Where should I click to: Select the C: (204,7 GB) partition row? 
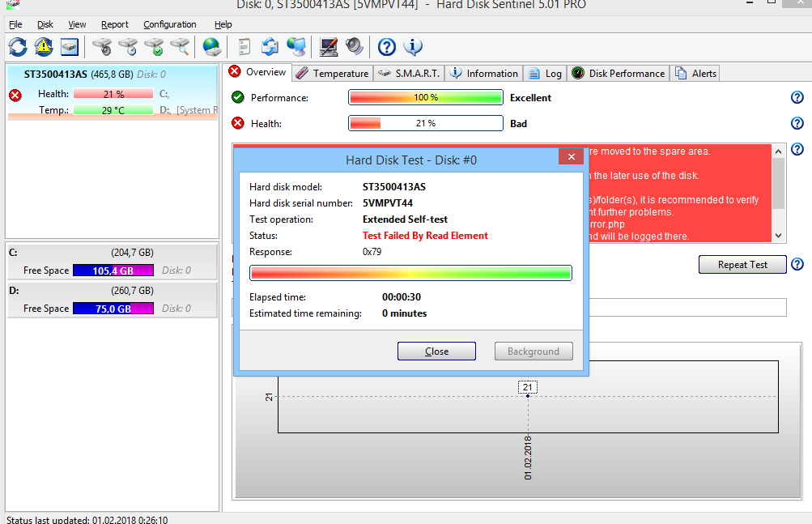pos(113,262)
